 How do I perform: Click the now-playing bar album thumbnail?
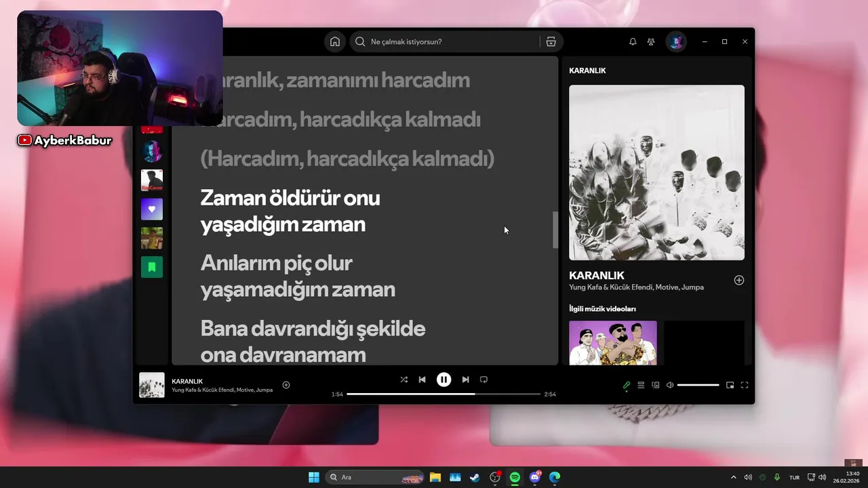coord(152,385)
